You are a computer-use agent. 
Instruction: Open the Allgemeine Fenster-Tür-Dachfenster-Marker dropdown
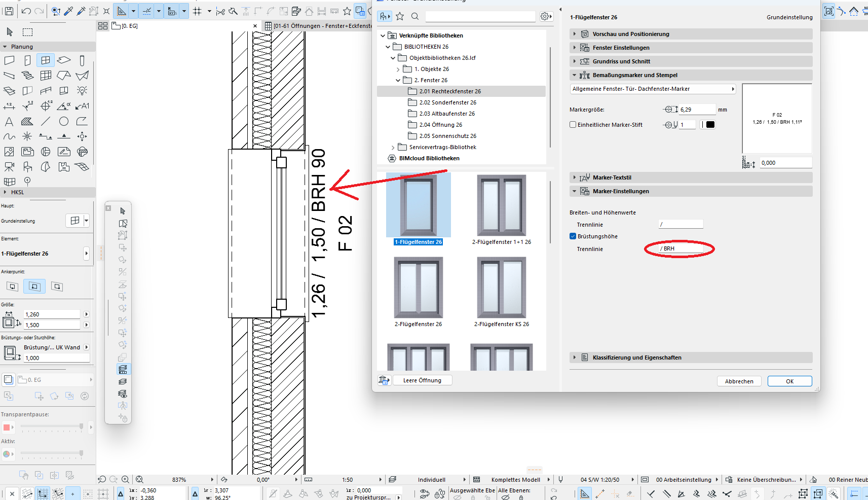coord(653,89)
